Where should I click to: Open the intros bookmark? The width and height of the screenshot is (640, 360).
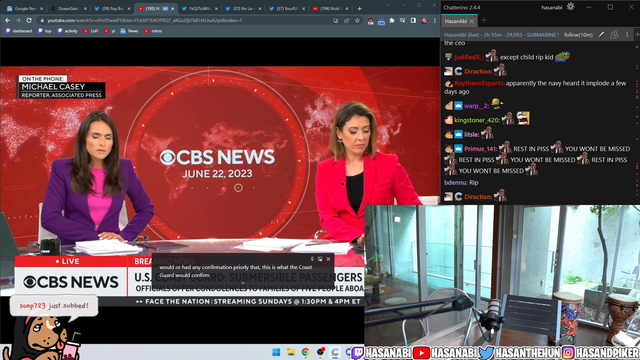tap(153, 31)
